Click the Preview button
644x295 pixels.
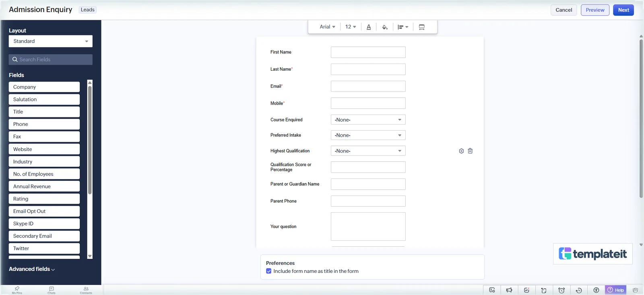tap(595, 10)
